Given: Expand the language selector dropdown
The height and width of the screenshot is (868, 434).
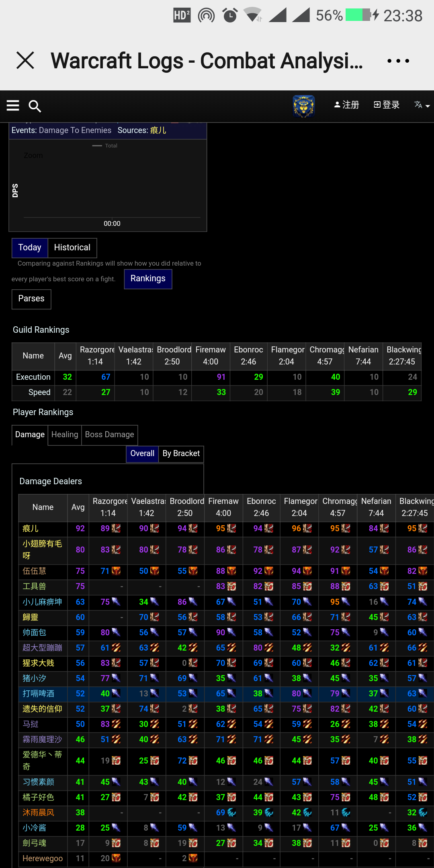Looking at the screenshot, I should tap(422, 105).
